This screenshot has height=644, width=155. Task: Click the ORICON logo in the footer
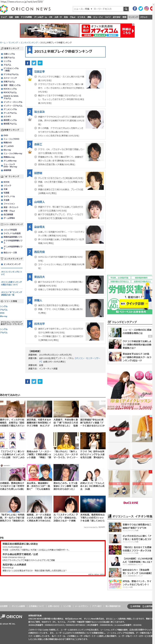pos(11,617)
